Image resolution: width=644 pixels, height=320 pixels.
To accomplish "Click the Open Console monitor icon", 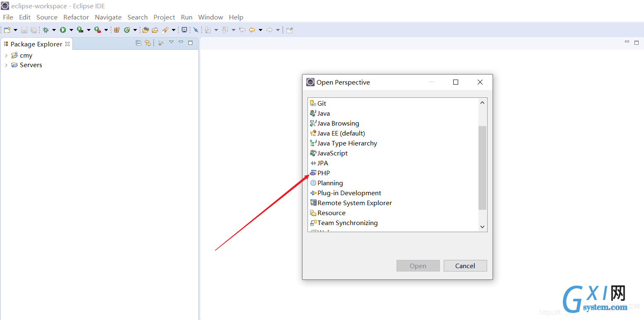I will click(184, 30).
